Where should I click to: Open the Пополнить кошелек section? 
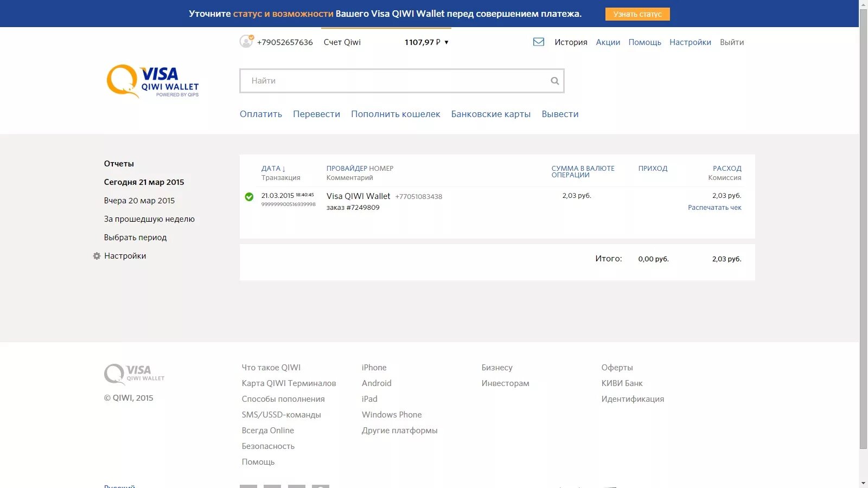tap(395, 114)
